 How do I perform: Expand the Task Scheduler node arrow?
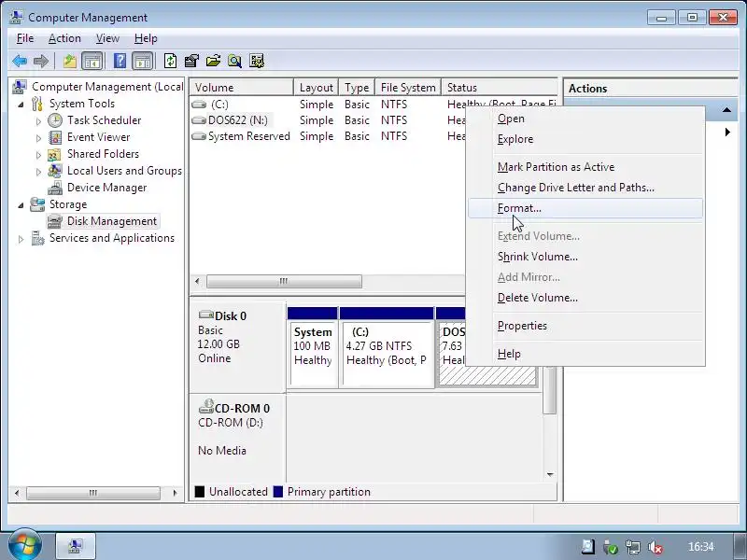[38, 121]
